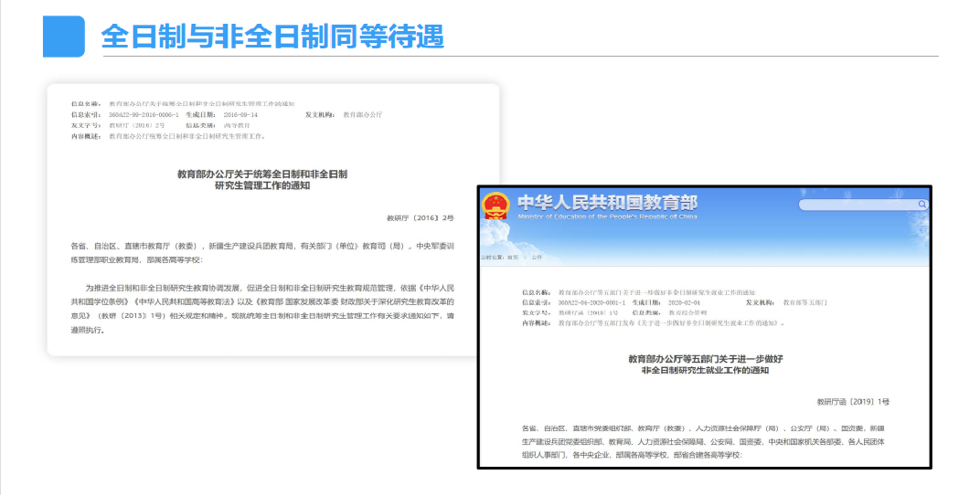Click the line 非全日制研究生就业工作的通知
Image resolution: width=980 pixels, height=496 pixels.
(705, 371)
